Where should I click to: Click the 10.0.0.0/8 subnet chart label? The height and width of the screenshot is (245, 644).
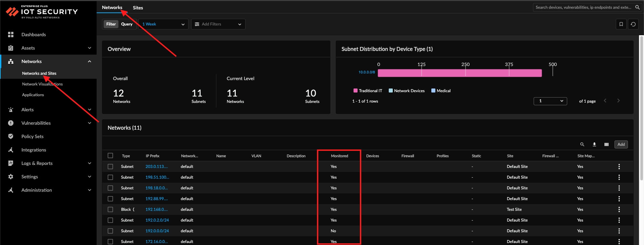tap(367, 72)
